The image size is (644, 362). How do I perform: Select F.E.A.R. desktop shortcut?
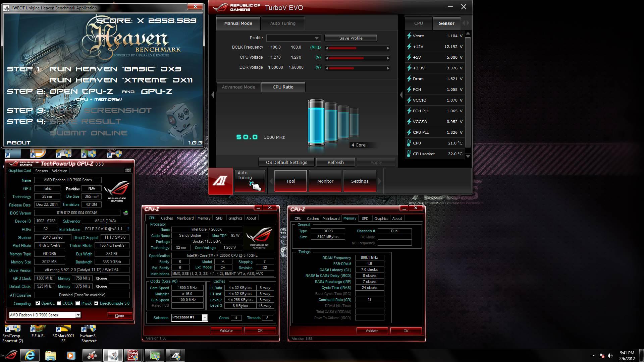pos(38,331)
